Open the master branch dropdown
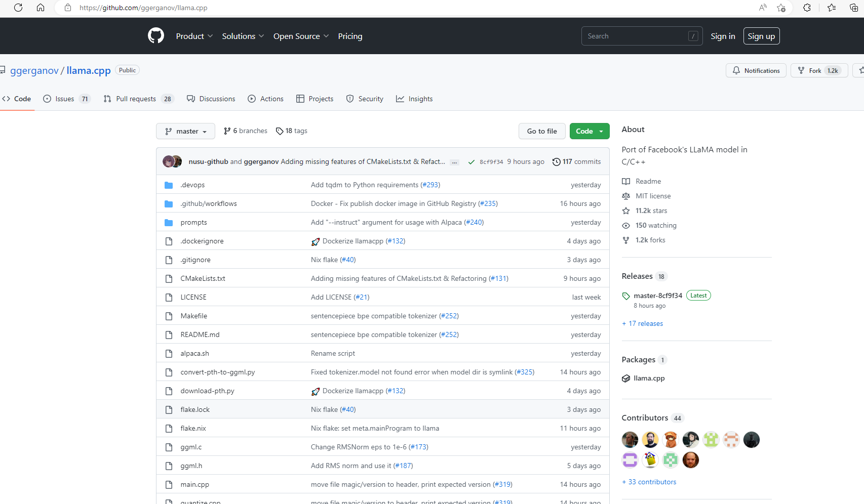 (x=185, y=131)
